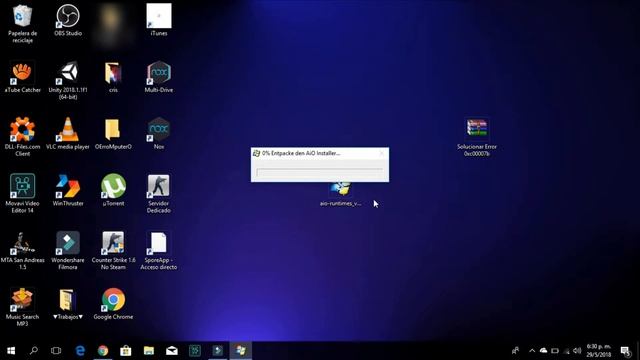
Task: Open OneDrive cloud tray icon
Action: (543, 351)
